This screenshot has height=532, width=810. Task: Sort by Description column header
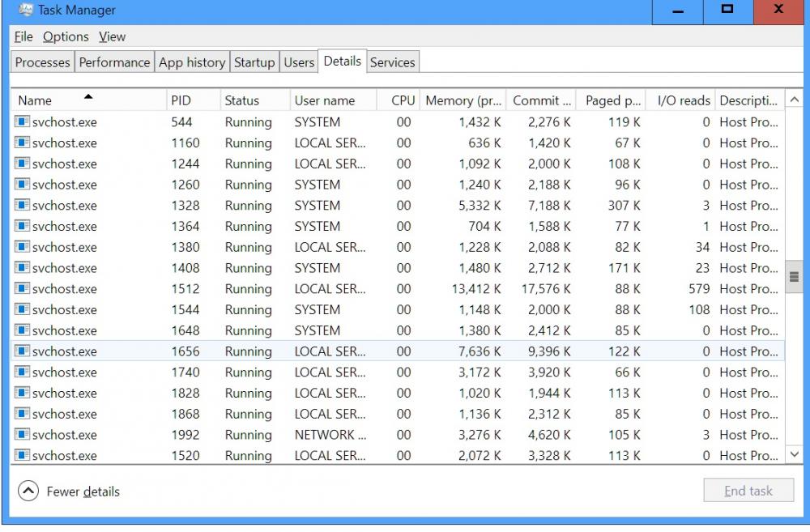point(749,100)
